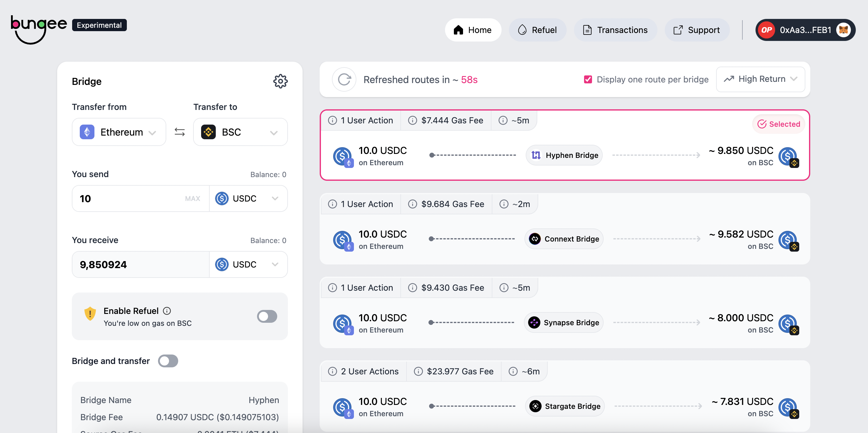
Task: Click the MAX amount button
Action: 193,199
